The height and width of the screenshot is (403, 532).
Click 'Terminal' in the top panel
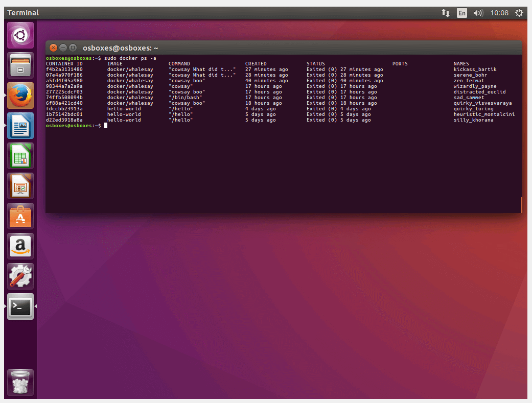click(x=23, y=13)
